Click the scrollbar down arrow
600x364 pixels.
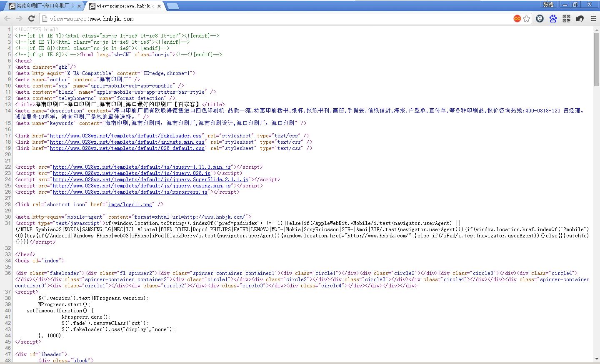596,359
